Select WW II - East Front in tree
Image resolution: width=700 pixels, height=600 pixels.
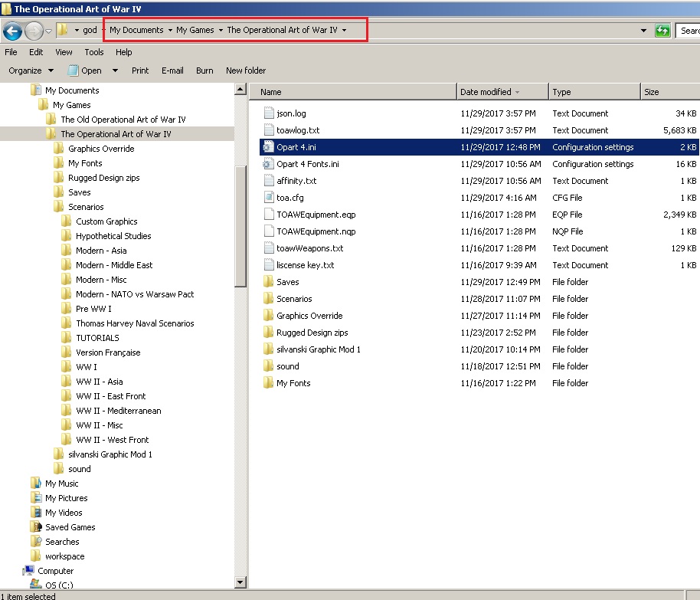[x=111, y=396]
